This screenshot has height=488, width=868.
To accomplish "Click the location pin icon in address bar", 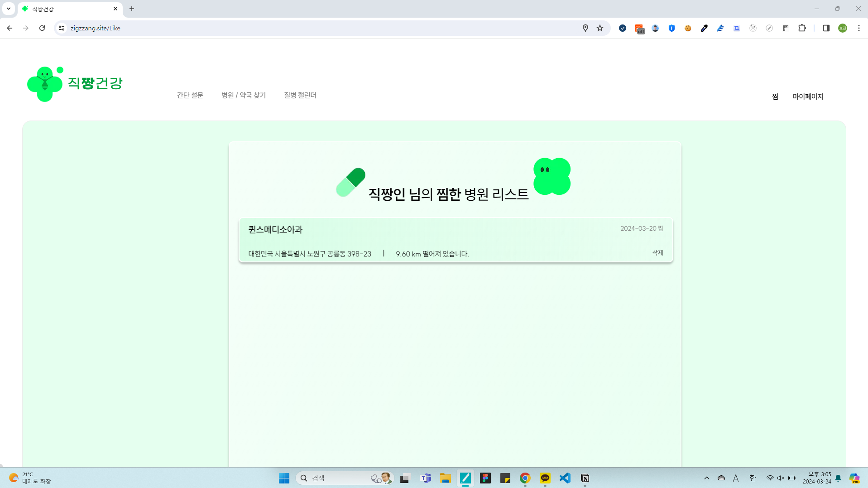I will tap(585, 28).
